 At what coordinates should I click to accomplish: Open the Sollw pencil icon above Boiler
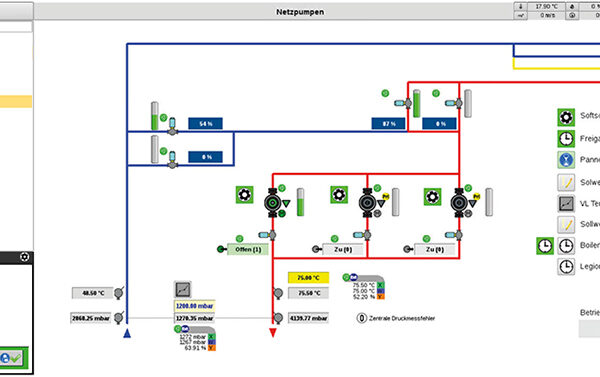(x=566, y=224)
